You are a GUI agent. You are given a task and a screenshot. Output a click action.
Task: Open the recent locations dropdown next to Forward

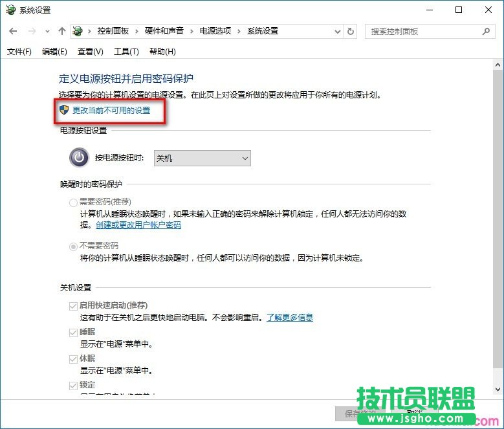[x=47, y=31]
